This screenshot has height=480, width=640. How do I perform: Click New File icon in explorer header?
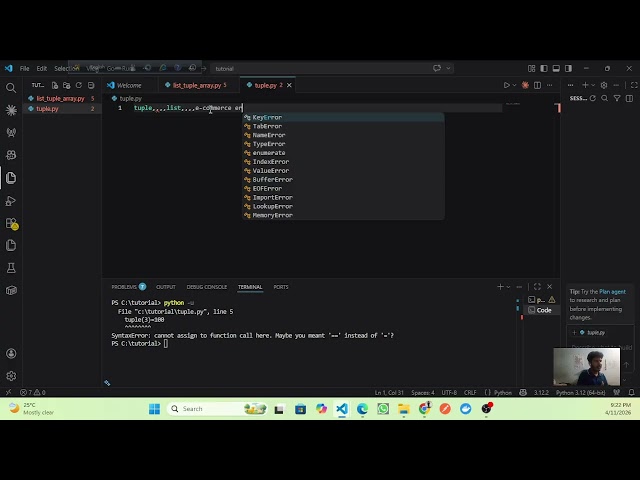tap(55, 85)
